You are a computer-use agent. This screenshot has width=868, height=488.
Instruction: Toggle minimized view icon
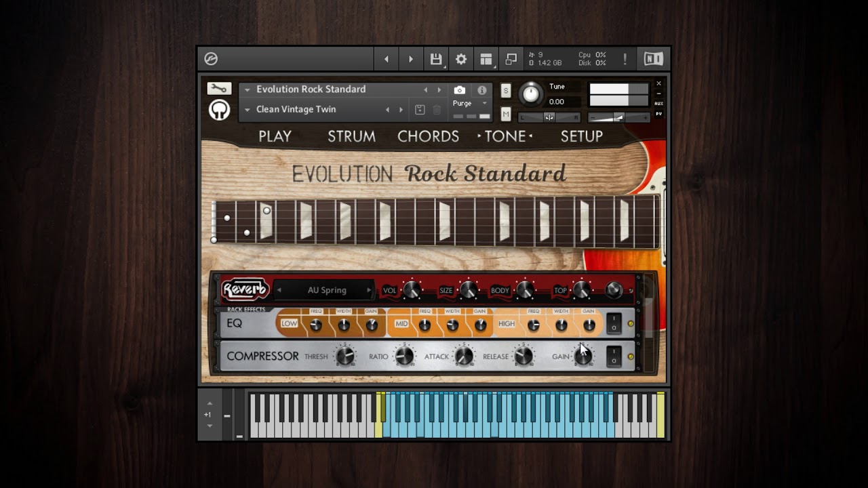(x=511, y=59)
